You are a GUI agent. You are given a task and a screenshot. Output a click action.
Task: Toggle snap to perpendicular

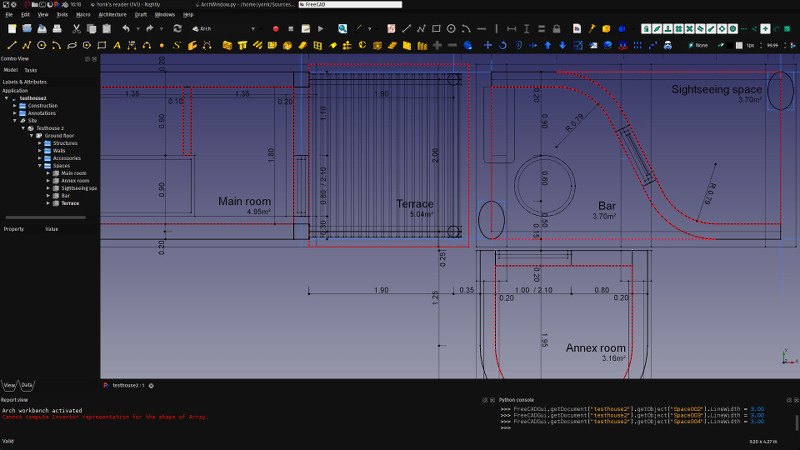(x=668, y=29)
